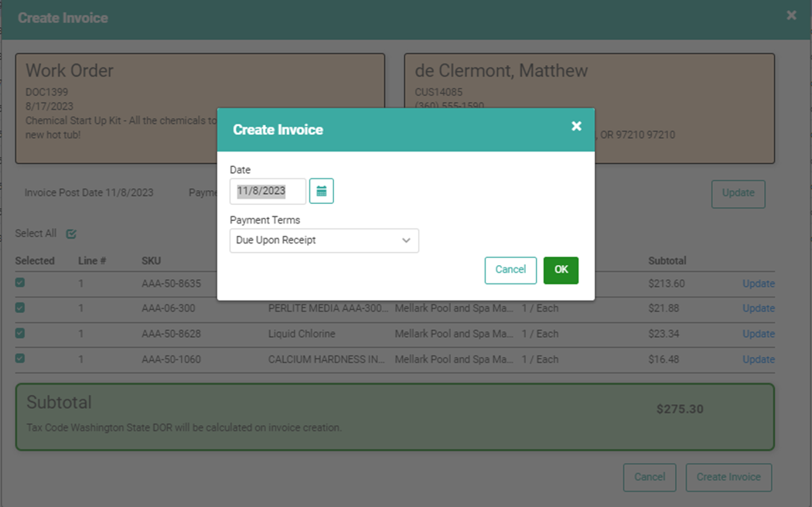The image size is (812, 507).
Task: Uncheck the AAA-50-1060 line item checkbox
Action: pyautogui.click(x=20, y=359)
